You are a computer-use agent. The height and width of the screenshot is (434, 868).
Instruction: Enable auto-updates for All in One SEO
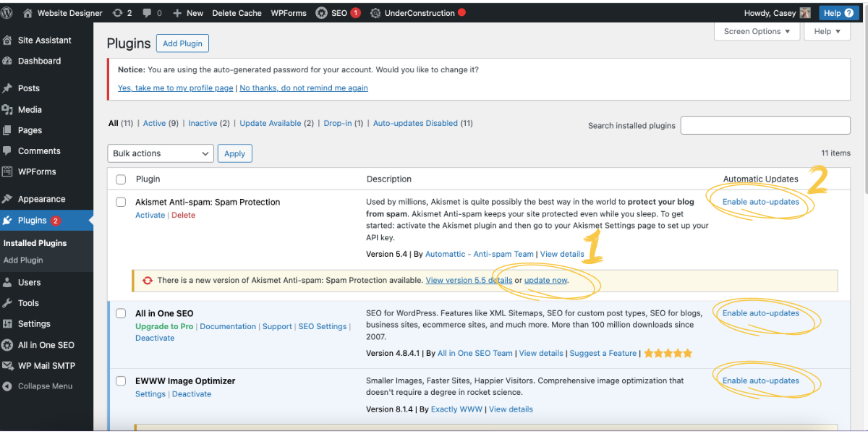pyautogui.click(x=761, y=313)
